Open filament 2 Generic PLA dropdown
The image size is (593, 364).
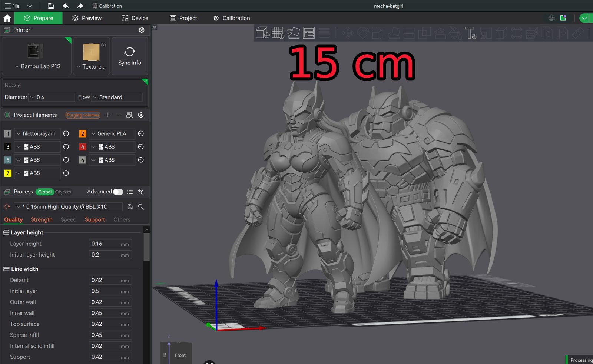coord(112,133)
